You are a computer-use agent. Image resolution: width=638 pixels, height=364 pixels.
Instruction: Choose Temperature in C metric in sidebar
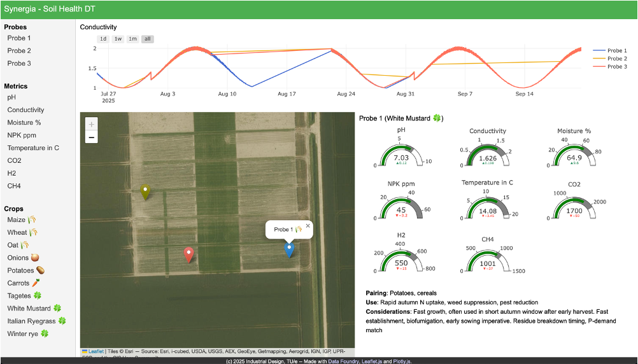33,148
